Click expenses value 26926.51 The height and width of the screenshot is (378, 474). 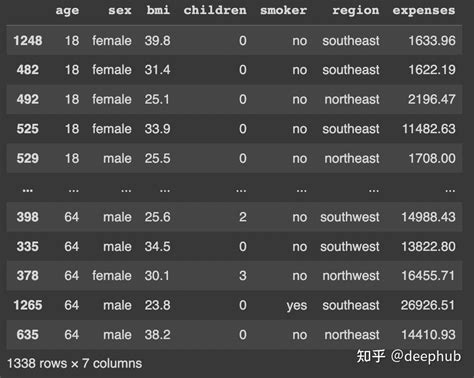(428, 305)
